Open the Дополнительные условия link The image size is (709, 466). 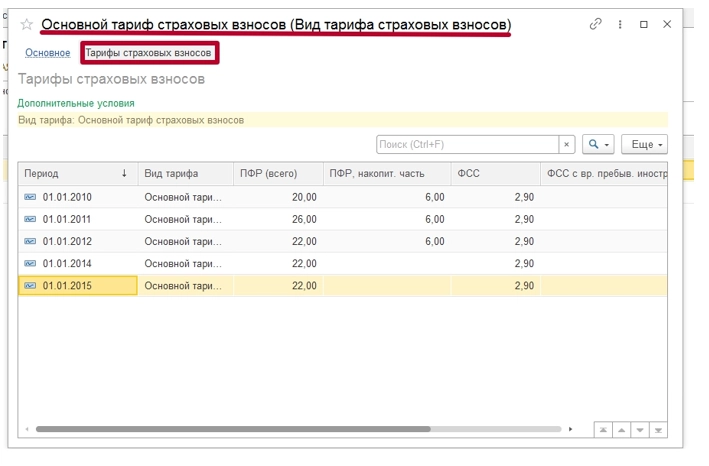pyautogui.click(x=76, y=103)
